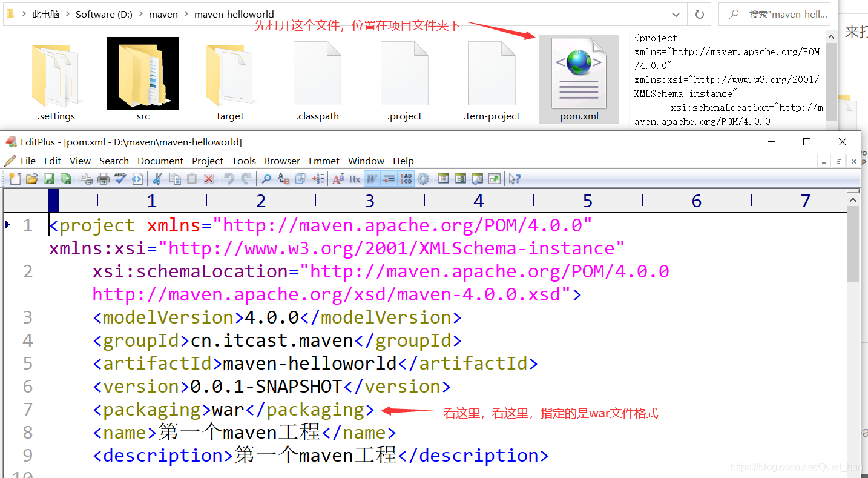Click the Context Help arrow-question icon
The width and height of the screenshot is (868, 478).
515,179
